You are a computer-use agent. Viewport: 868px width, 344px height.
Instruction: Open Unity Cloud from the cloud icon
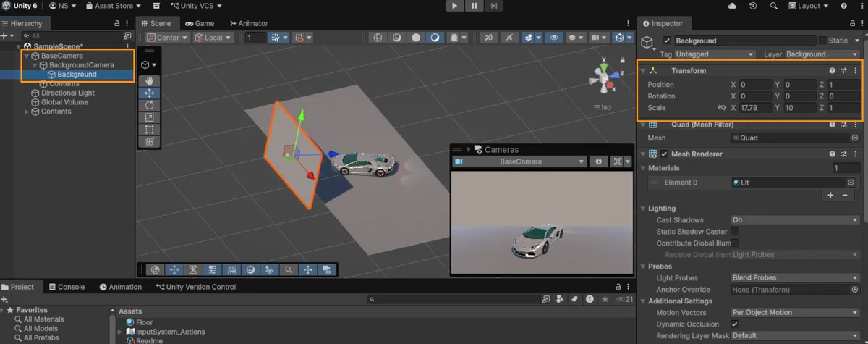pos(733,6)
